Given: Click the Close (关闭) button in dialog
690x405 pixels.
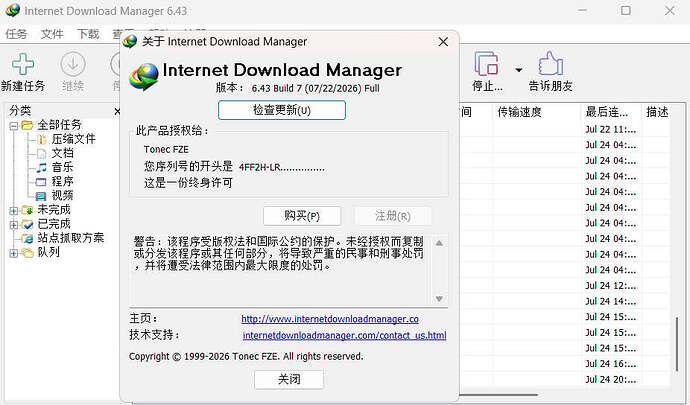Looking at the screenshot, I should tap(289, 379).
